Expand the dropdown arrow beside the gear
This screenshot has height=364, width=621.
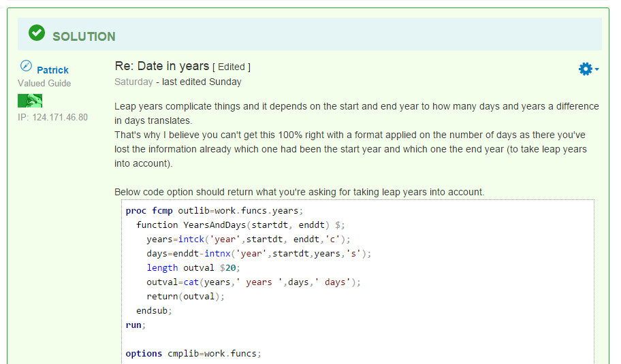click(597, 69)
